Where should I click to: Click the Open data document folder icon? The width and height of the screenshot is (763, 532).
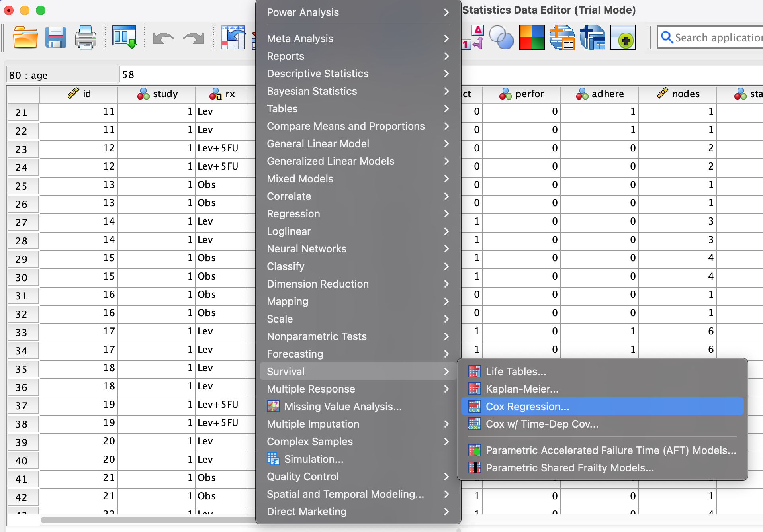tap(25, 38)
